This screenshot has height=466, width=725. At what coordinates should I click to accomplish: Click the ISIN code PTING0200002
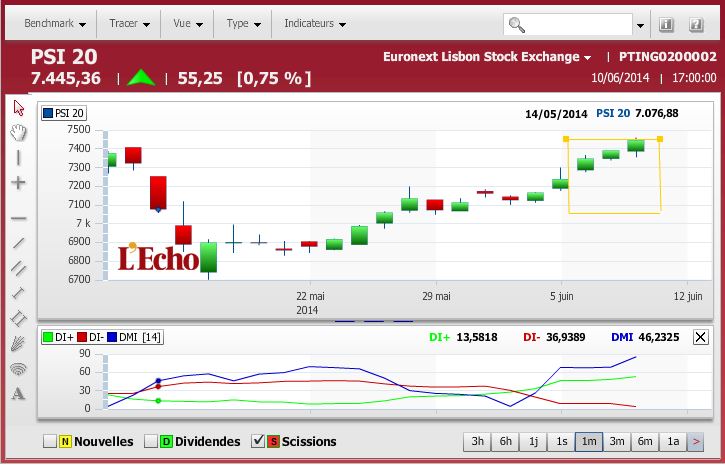coord(668,57)
